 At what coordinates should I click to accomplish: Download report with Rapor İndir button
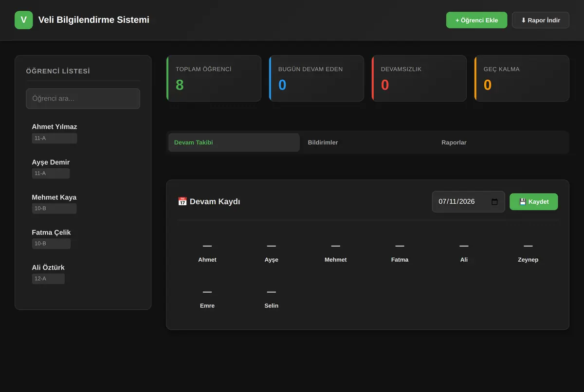click(x=540, y=20)
